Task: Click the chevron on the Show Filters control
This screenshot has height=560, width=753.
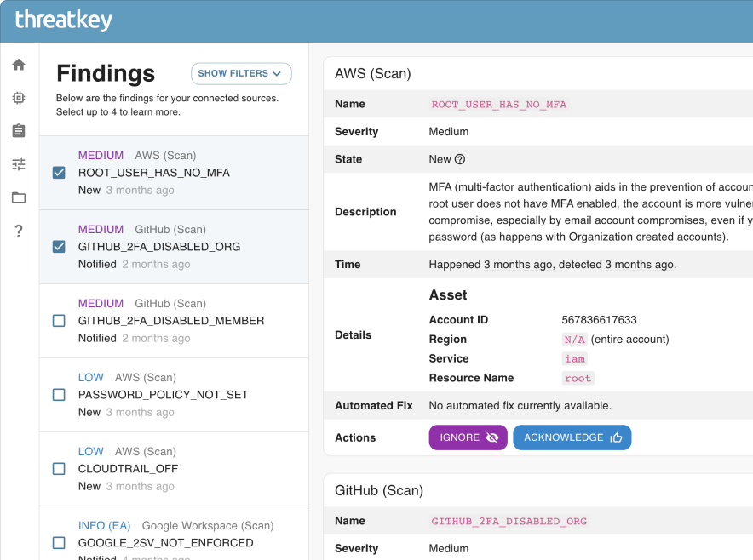Action: [277, 74]
